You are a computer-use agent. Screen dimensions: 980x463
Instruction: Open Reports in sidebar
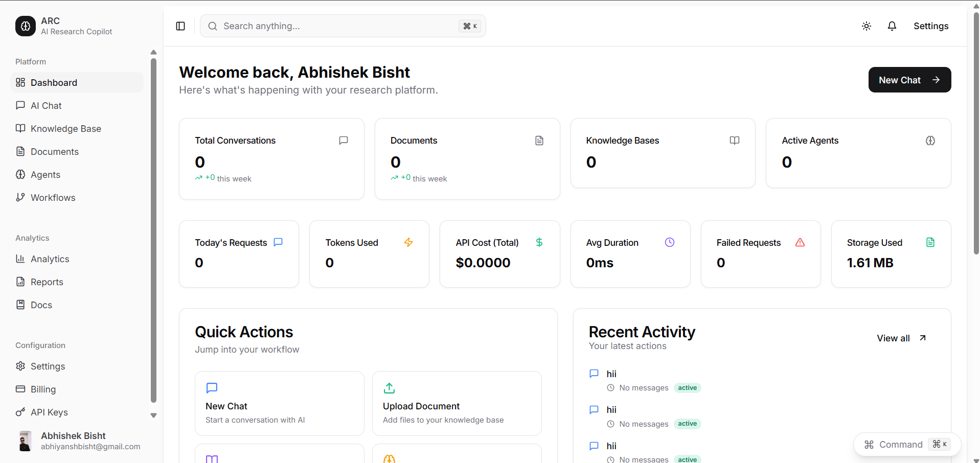[77, 282]
